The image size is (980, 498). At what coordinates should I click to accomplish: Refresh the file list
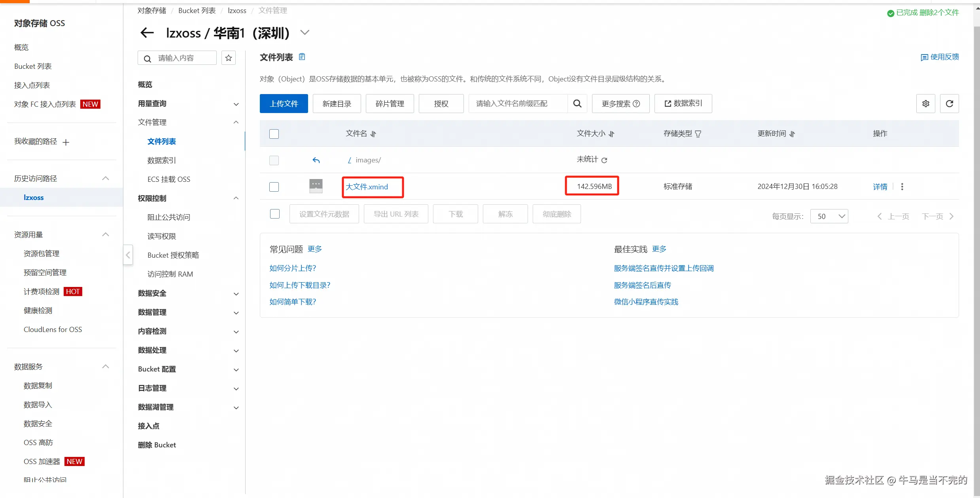tap(950, 104)
